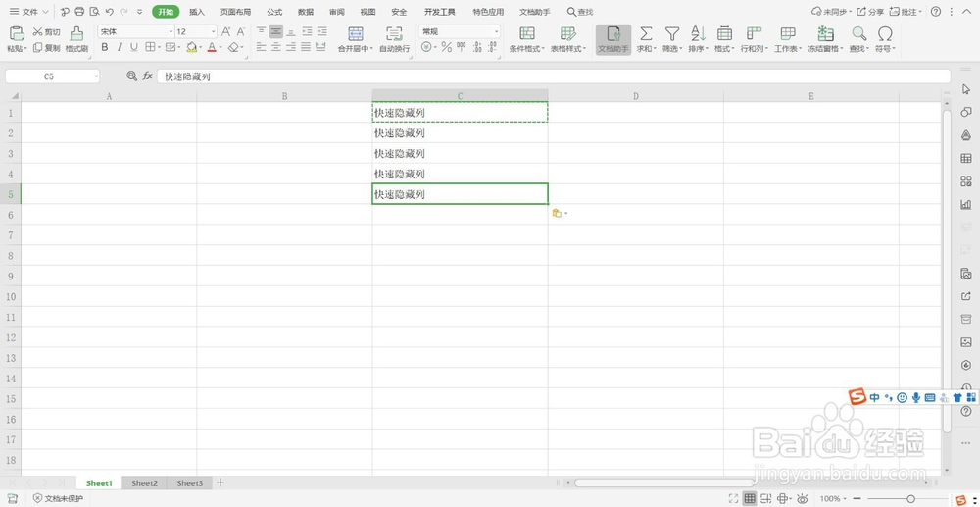Switch to the 数据 Data tab
This screenshot has width=980, height=507.
pyautogui.click(x=306, y=12)
